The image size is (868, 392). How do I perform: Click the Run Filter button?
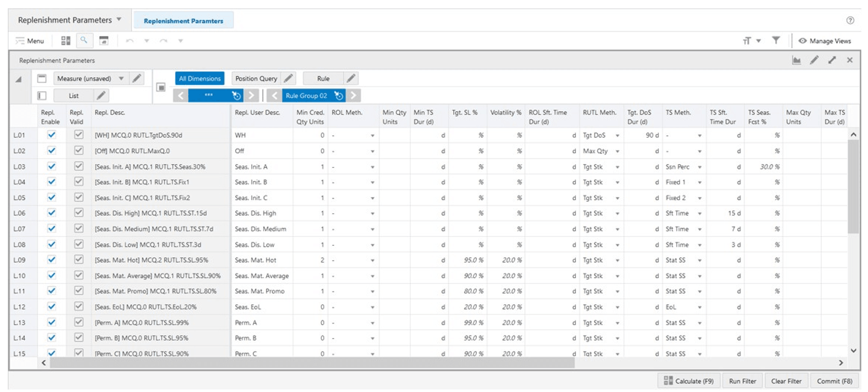pos(742,381)
